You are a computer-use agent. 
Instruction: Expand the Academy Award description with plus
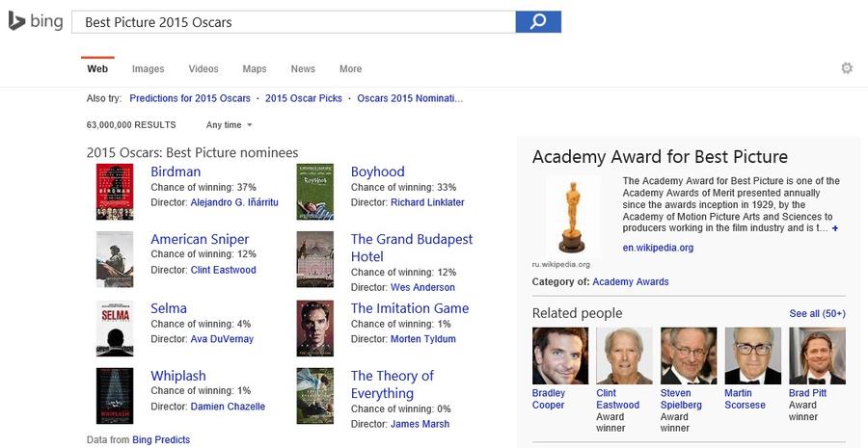click(835, 228)
